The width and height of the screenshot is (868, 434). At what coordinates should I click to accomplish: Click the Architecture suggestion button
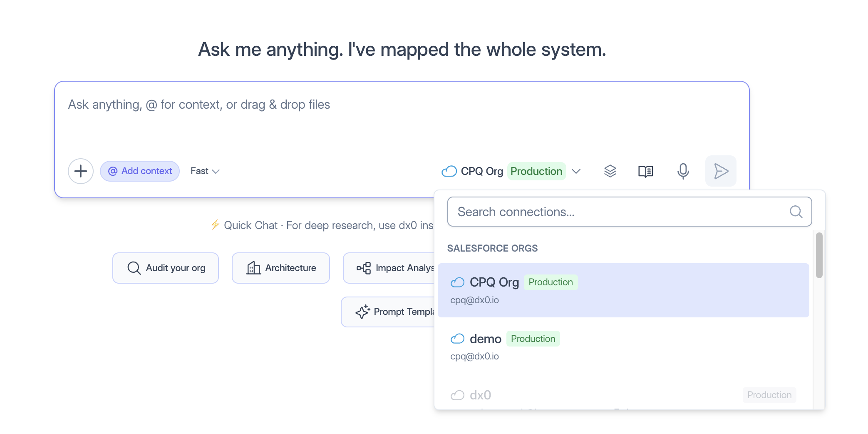click(281, 268)
